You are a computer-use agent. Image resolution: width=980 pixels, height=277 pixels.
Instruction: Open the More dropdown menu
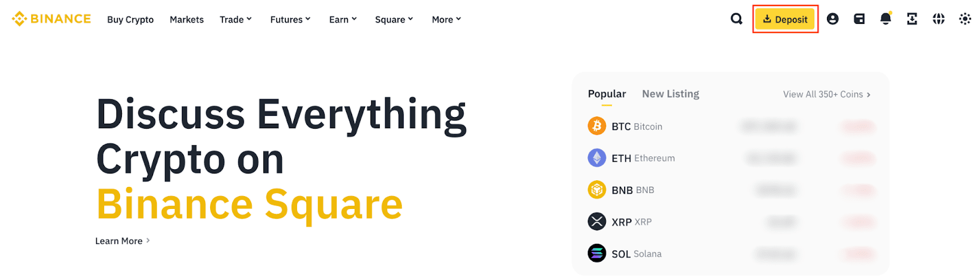tap(447, 20)
